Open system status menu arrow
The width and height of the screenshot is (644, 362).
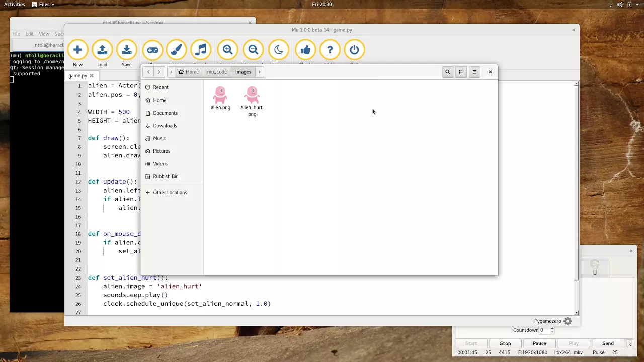[x=638, y=5]
